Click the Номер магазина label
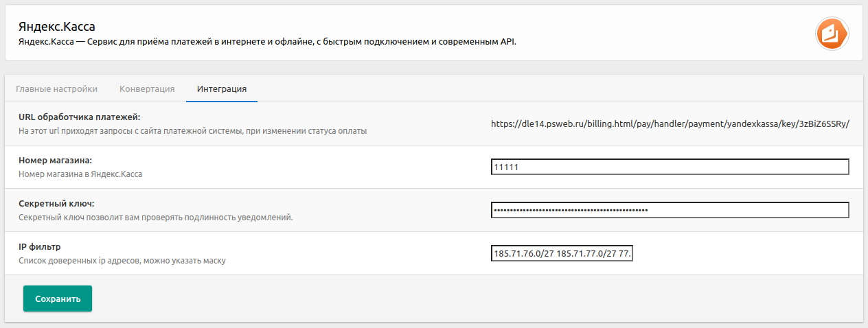 (x=56, y=161)
